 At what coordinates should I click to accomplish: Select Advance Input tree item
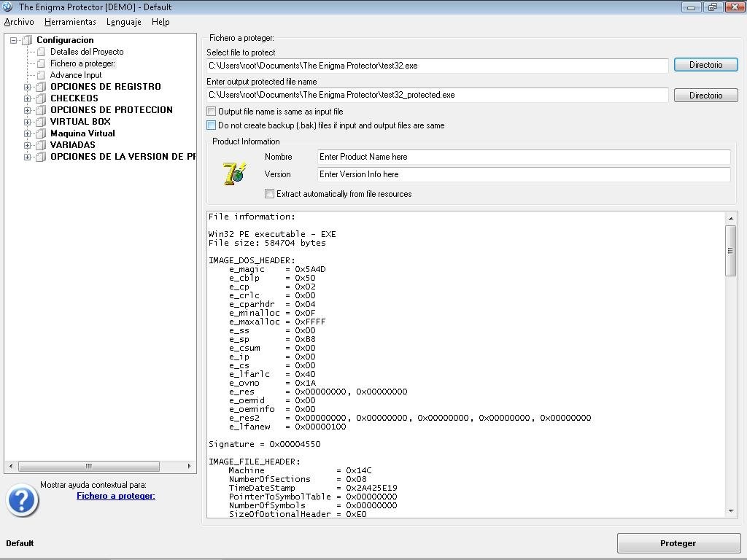[x=76, y=75]
